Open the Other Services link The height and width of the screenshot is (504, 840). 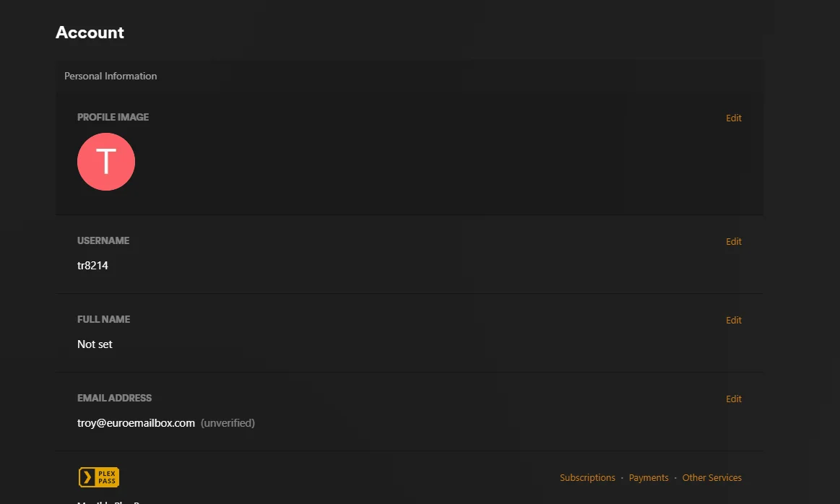[x=711, y=478]
